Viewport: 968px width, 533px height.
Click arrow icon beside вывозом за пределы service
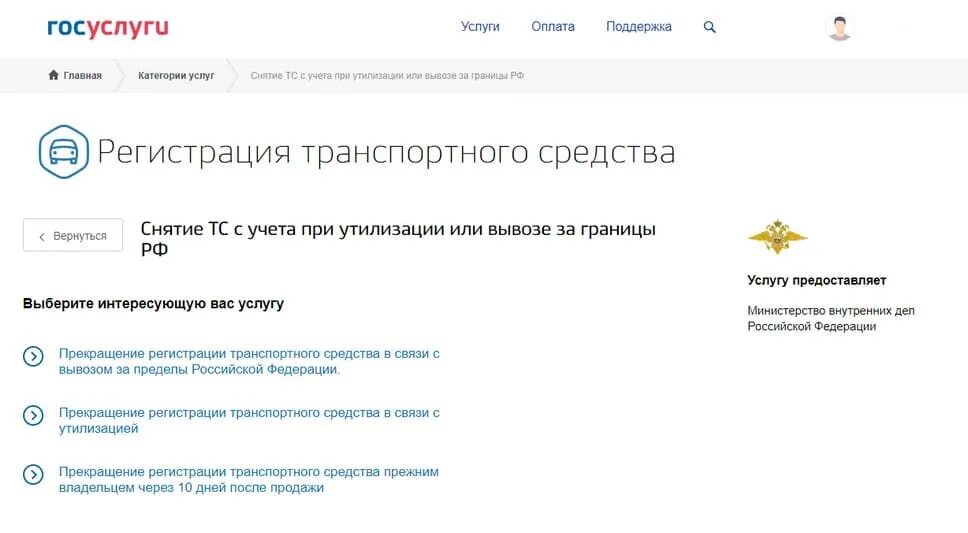tap(33, 356)
